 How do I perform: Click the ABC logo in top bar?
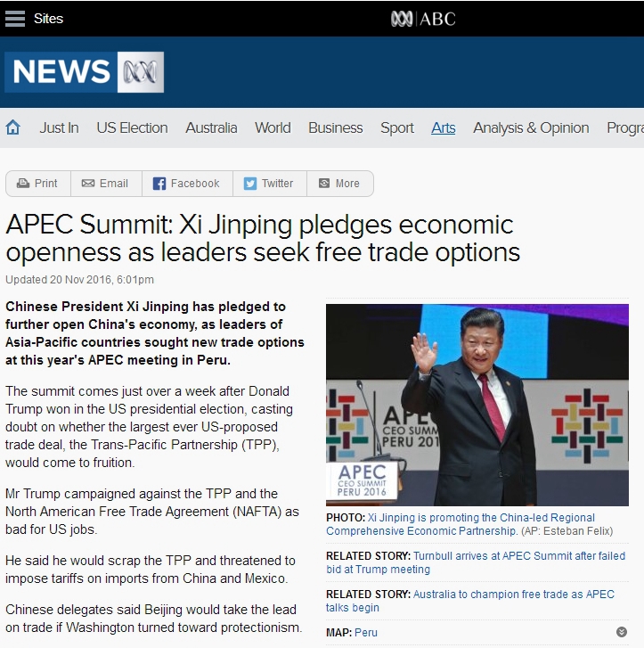(423, 18)
